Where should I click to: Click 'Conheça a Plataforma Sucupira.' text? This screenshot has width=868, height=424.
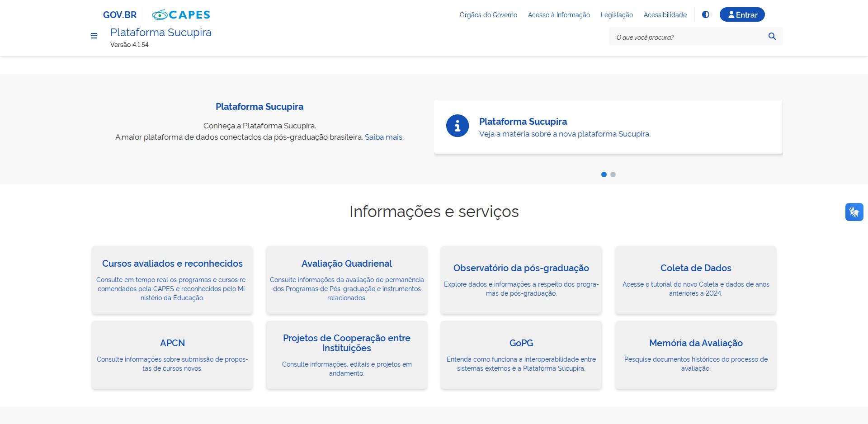pyautogui.click(x=259, y=126)
